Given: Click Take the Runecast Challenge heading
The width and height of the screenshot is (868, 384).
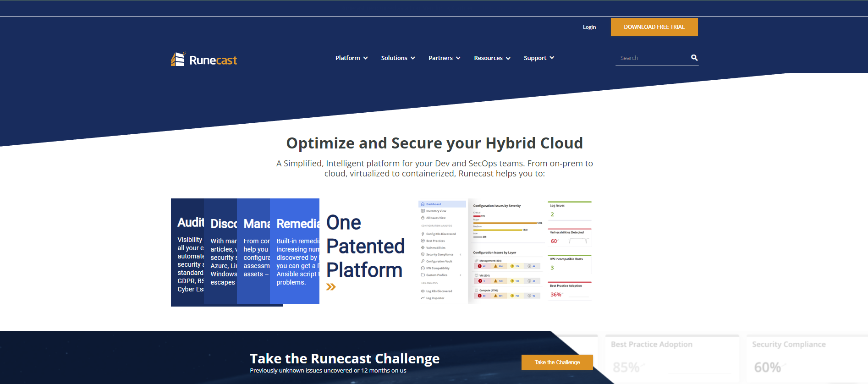Looking at the screenshot, I should pos(345,358).
